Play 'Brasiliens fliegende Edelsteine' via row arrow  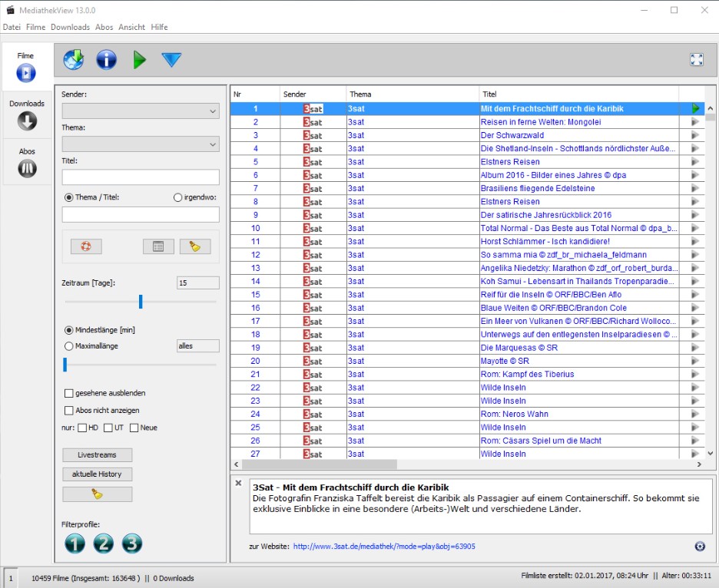695,188
